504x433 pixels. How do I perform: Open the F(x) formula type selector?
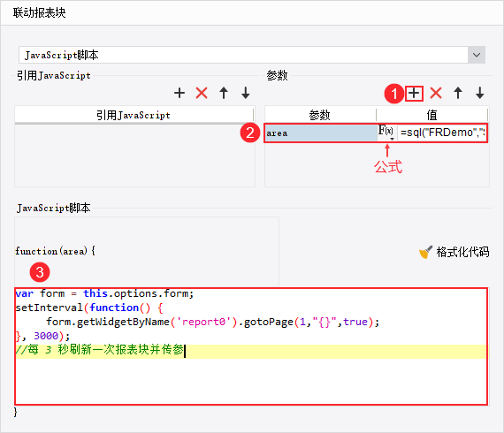point(386,132)
